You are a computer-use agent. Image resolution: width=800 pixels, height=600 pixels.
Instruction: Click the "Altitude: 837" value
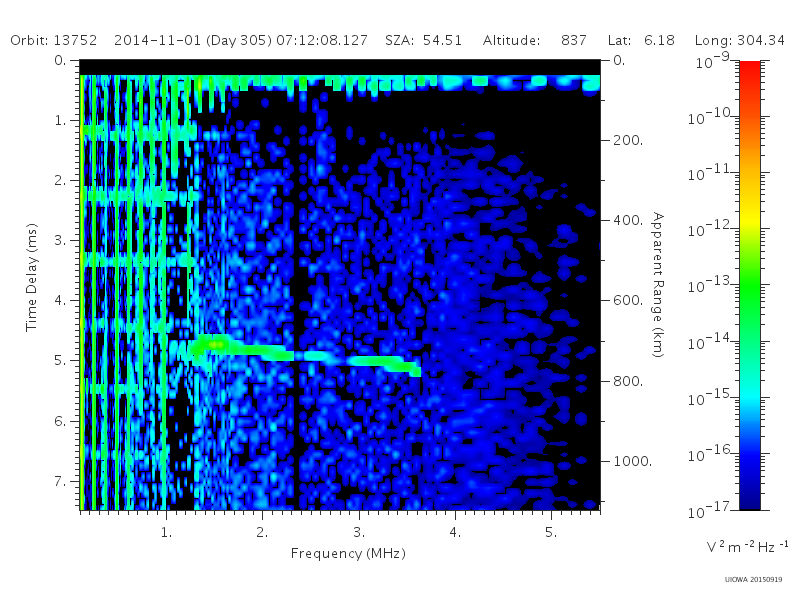coord(535,40)
